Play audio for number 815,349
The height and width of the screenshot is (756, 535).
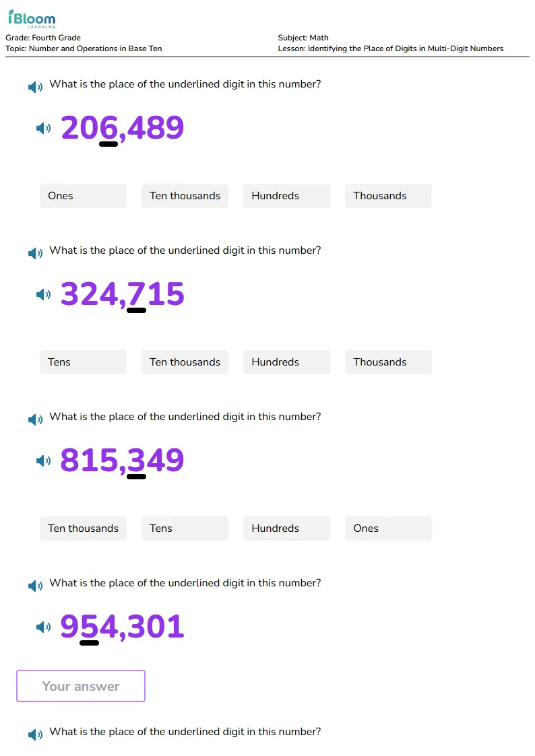[x=43, y=460]
